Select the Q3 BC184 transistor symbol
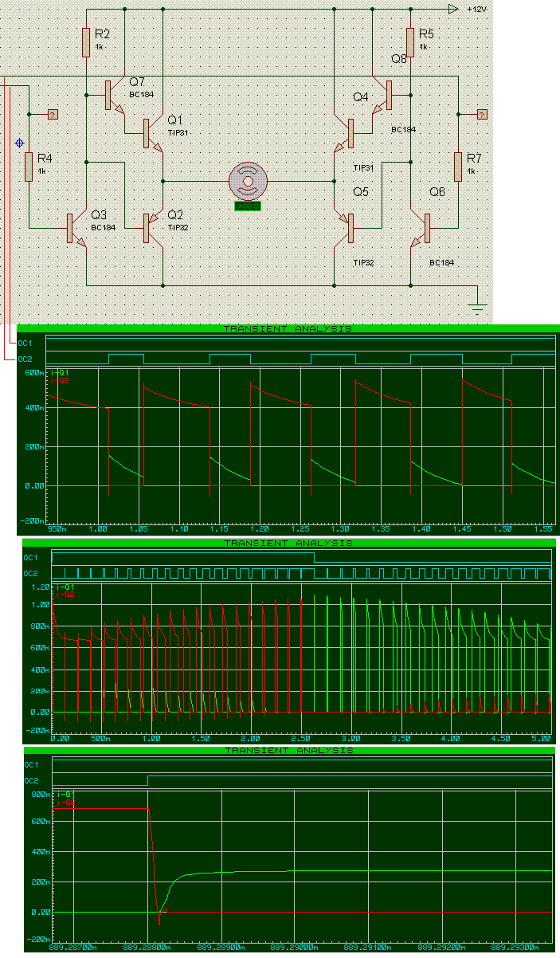The width and height of the screenshot is (560, 958). [77, 230]
